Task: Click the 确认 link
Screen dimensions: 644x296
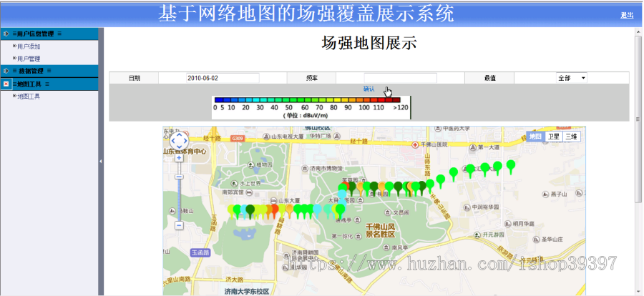Action: 369,89
